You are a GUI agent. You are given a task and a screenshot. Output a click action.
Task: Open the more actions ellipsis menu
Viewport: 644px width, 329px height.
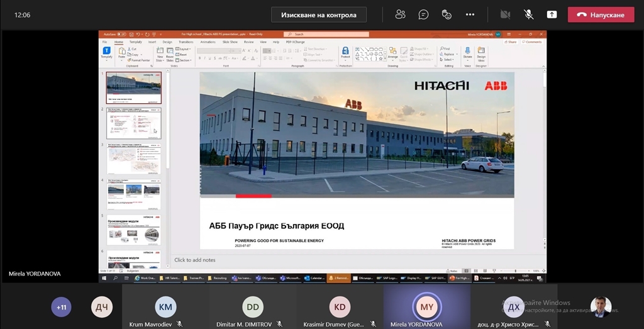click(470, 14)
